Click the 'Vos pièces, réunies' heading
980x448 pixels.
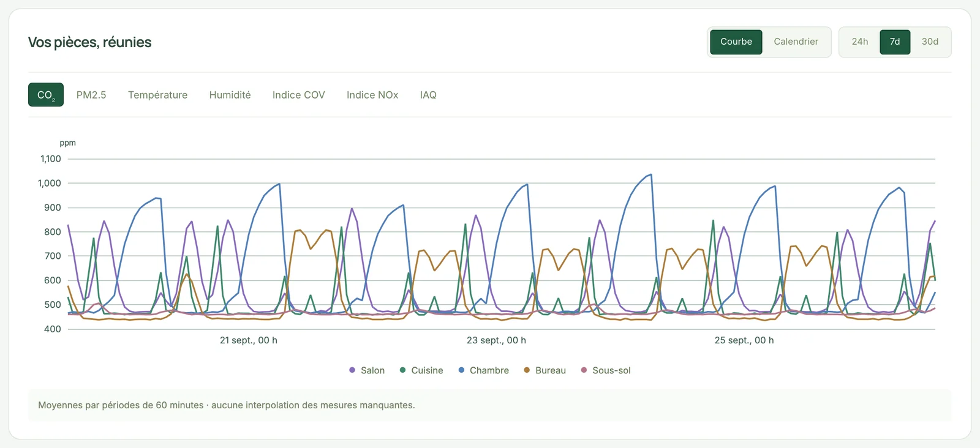[x=89, y=42]
